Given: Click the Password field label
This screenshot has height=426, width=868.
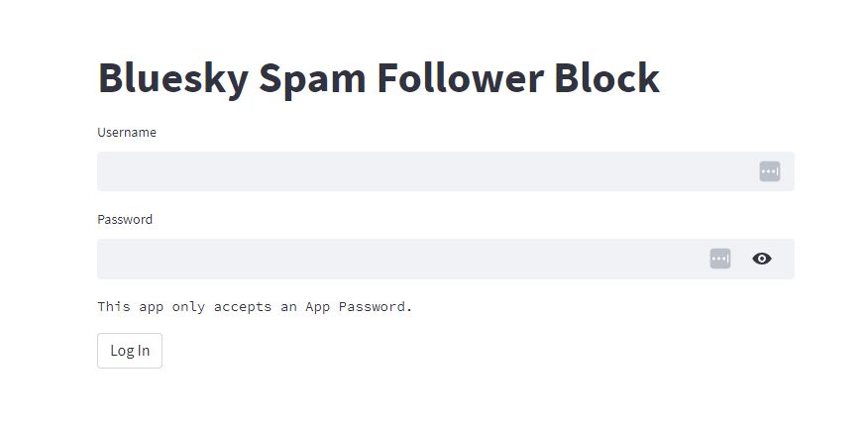Looking at the screenshot, I should click(x=125, y=220).
